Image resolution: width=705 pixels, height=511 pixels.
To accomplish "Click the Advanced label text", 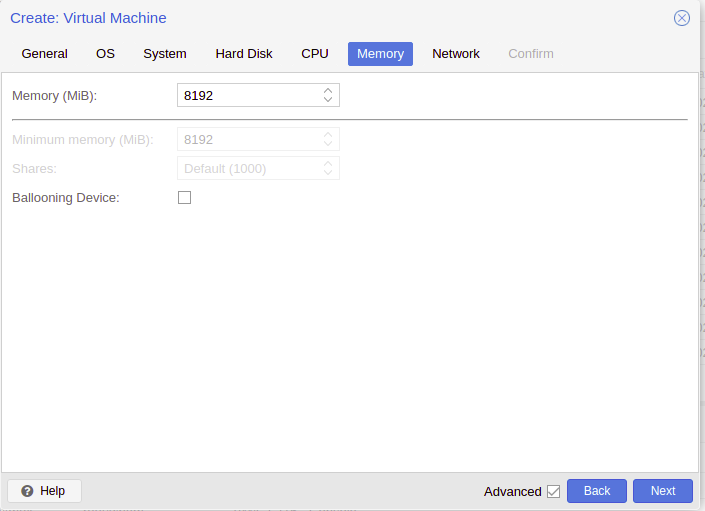I will (x=513, y=492).
